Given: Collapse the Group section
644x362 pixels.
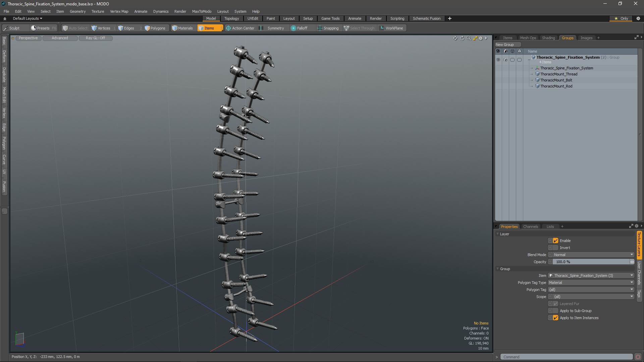Looking at the screenshot, I should click(x=497, y=269).
